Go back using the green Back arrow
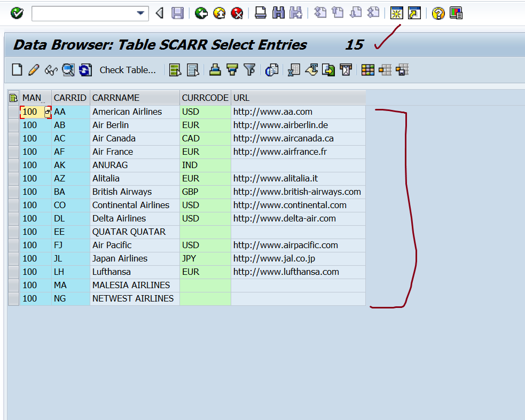This screenshot has width=525, height=420. coord(201,13)
